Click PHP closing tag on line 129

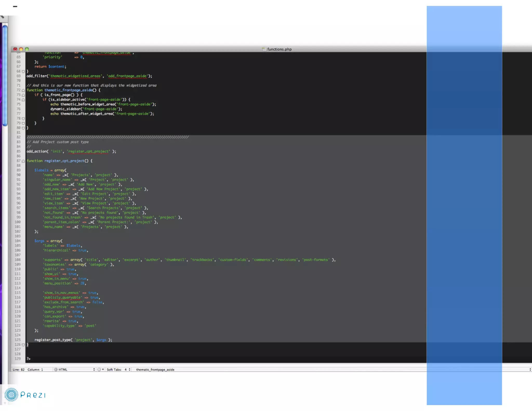pos(29,359)
